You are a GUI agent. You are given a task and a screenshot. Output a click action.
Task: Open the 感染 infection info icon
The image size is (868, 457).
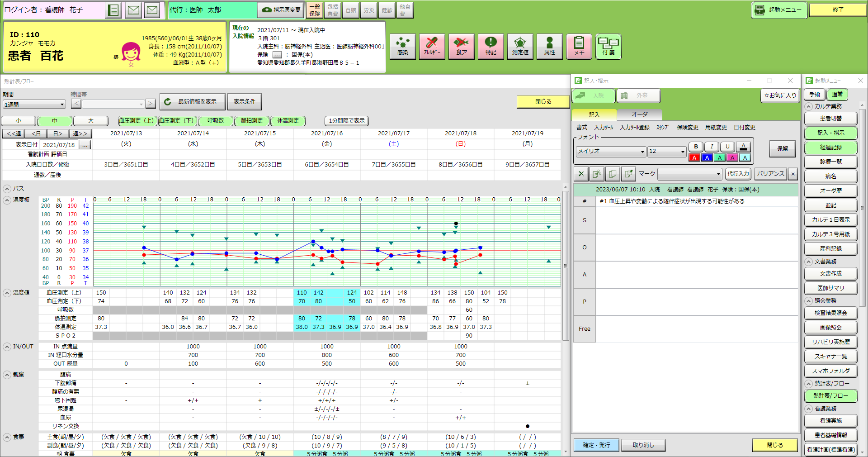point(402,46)
